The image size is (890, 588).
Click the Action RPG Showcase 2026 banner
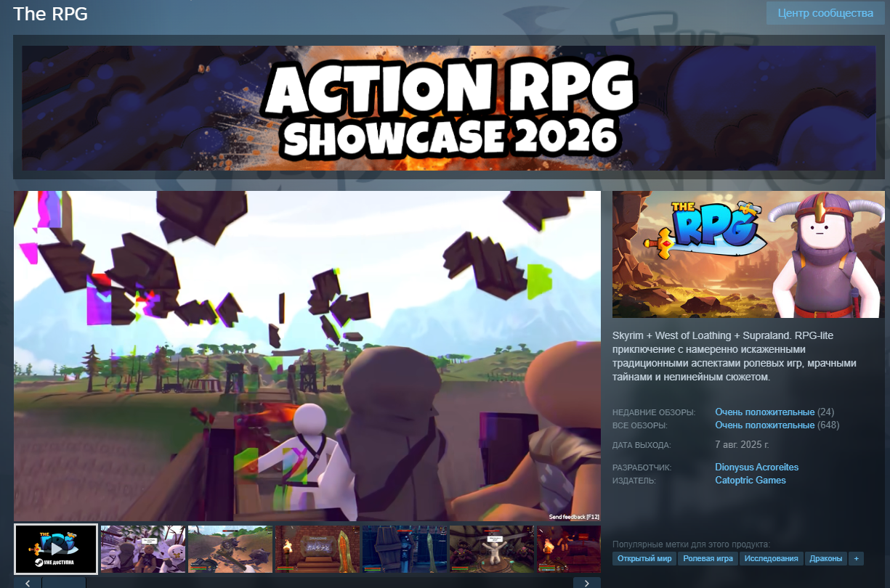click(x=448, y=108)
